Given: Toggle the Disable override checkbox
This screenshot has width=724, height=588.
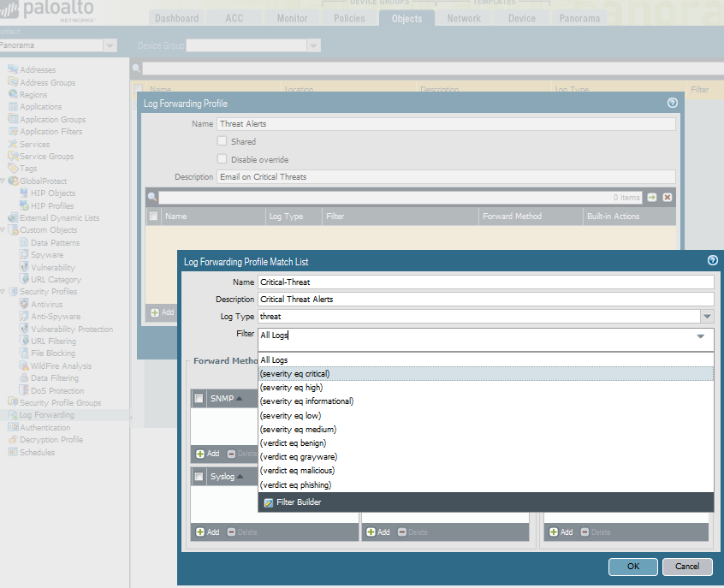Looking at the screenshot, I should pos(223,159).
